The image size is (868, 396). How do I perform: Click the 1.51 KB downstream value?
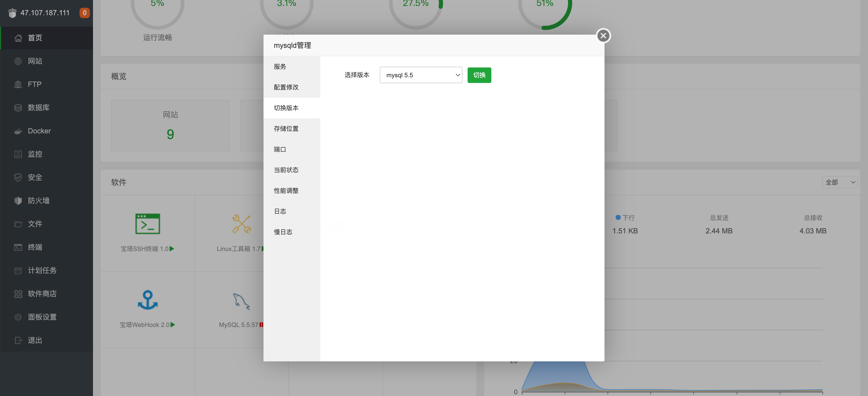pyautogui.click(x=625, y=231)
